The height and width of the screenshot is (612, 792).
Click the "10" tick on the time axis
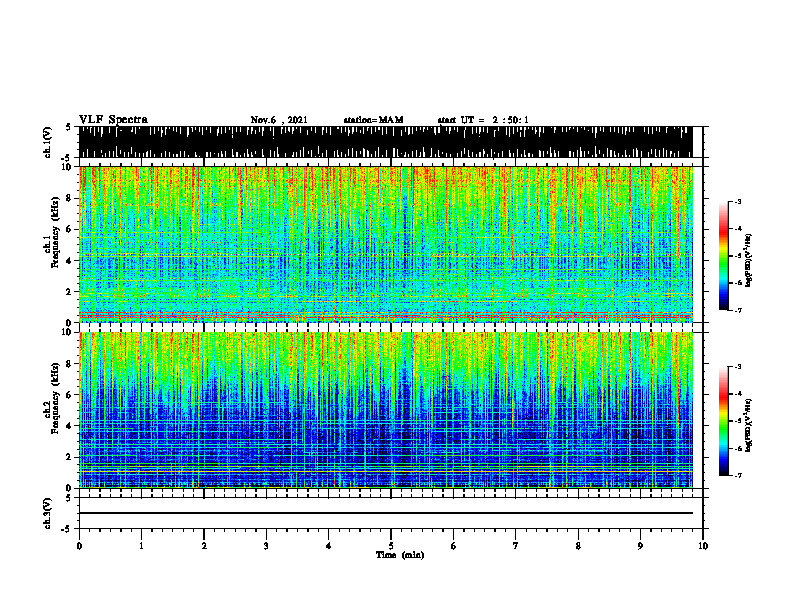pos(703,546)
